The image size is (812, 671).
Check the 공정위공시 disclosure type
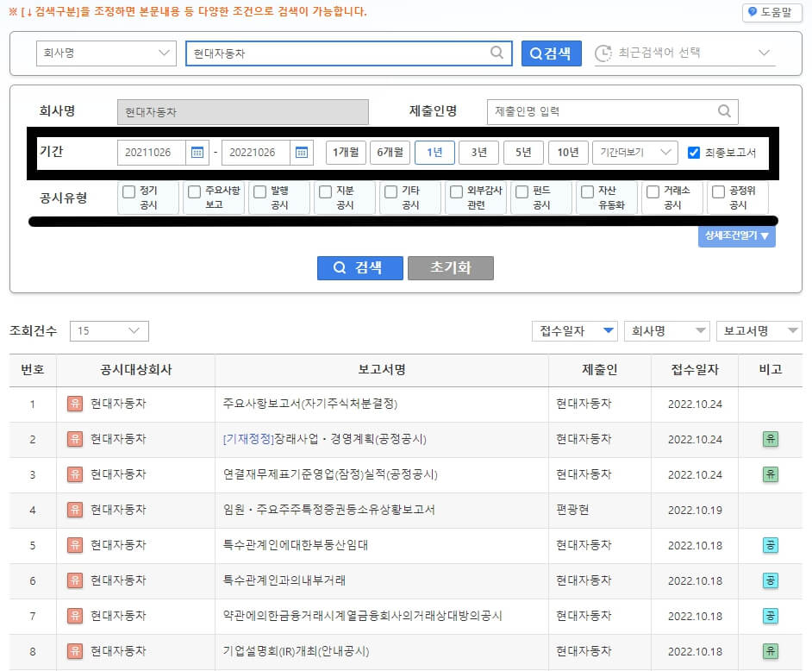718,191
